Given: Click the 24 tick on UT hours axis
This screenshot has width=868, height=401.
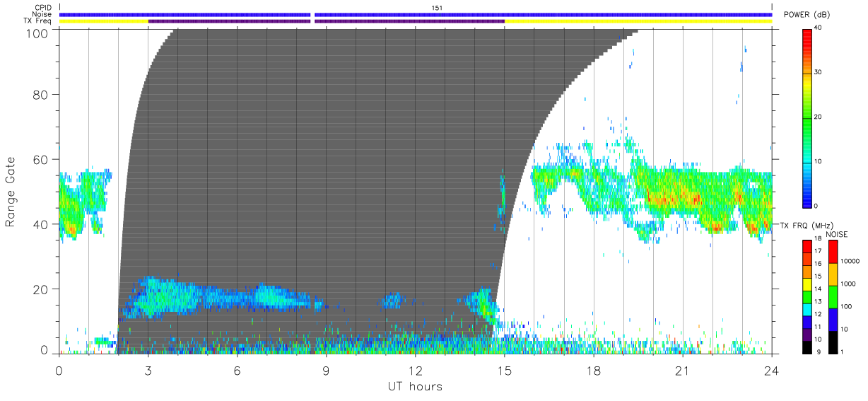Looking at the screenshot, I should 771,371.
